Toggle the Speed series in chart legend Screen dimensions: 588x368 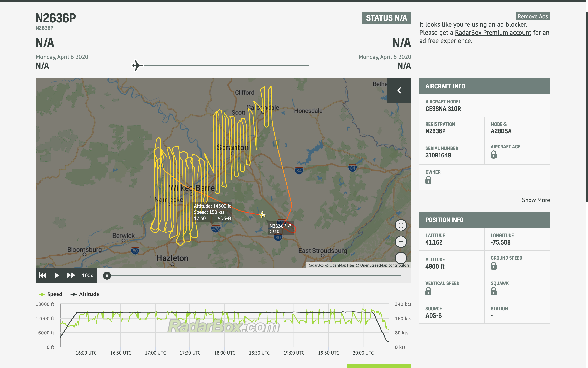pyautogui.click(x=51, y=294)
